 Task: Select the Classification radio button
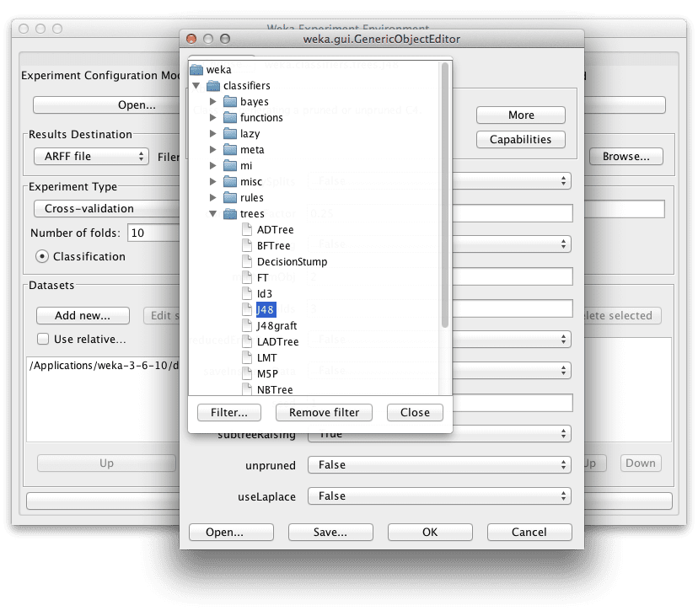click(x=42, y=256)
